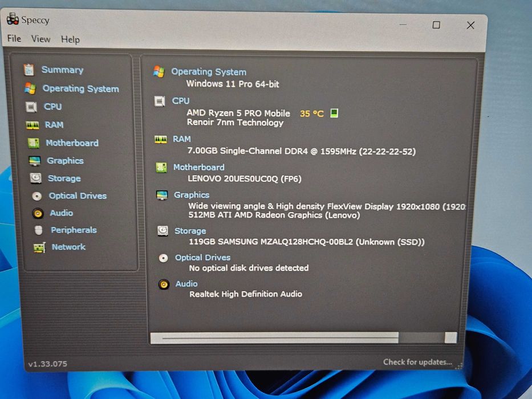Click the CPU chip icon in sidebar
Viewport: 532px width, 399px height.
click(x=31, y=107)
